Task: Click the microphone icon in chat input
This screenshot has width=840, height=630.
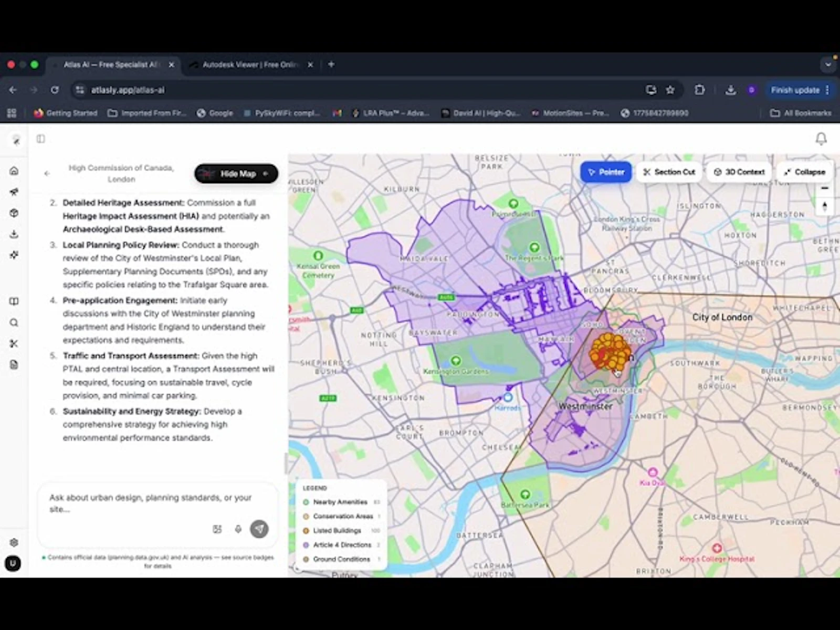Action: pyautogui.click(x=238, y=529)
